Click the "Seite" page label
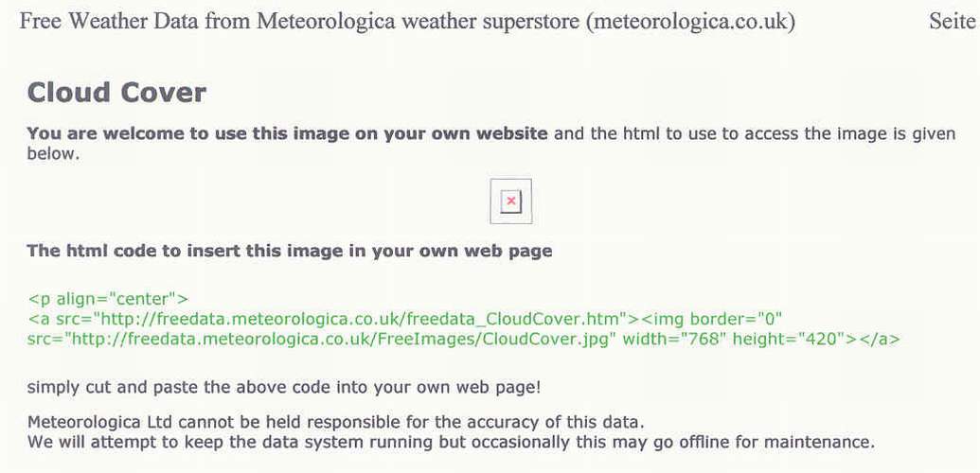 pyautogui.click(x=952, y=22)
